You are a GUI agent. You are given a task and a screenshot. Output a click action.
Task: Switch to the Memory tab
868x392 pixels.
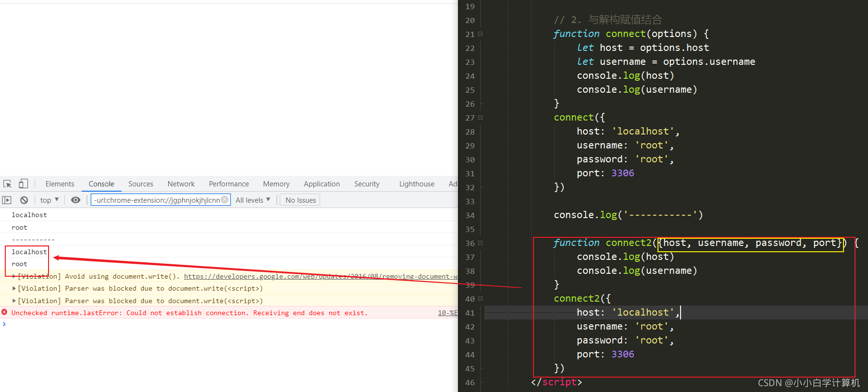click(276, 184)
